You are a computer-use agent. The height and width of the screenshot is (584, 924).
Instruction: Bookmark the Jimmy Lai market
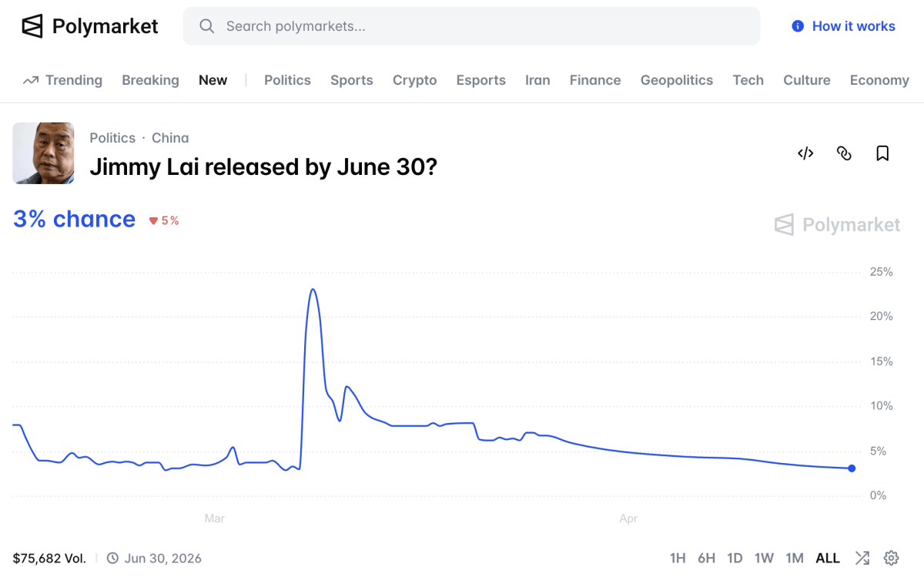pos(882,153)
